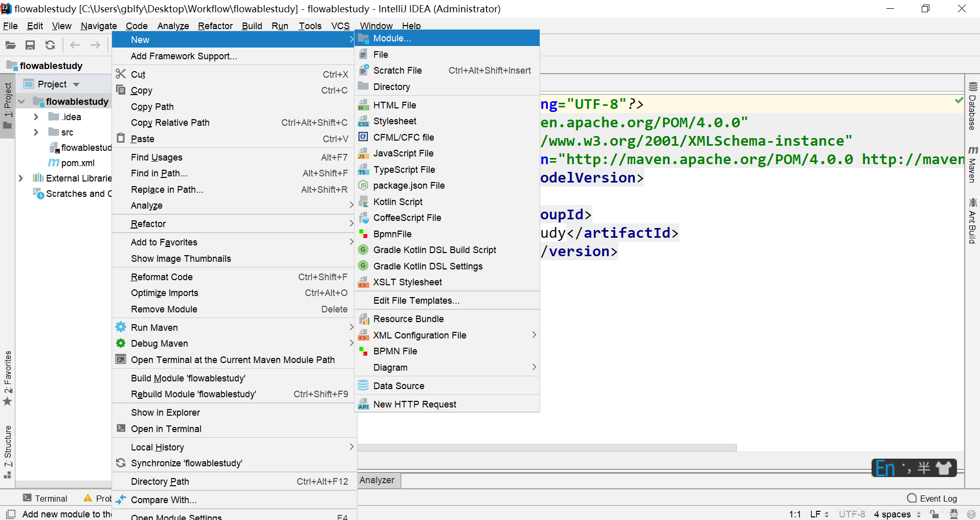Open the Event Log panel

932,499
